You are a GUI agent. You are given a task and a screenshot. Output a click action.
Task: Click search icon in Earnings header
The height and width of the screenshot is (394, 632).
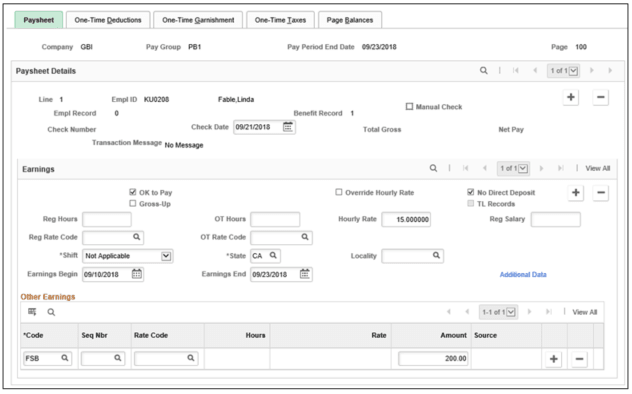(433, 168)
